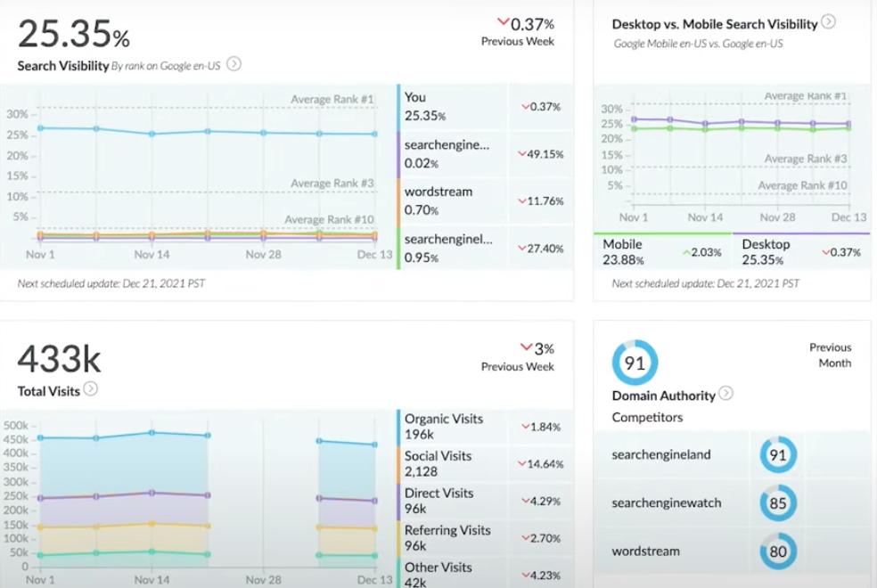Select the wordstream 0.70% legend entry
Image resolution: width=877 pixels, height=588 pixels.
click(453, 201)
